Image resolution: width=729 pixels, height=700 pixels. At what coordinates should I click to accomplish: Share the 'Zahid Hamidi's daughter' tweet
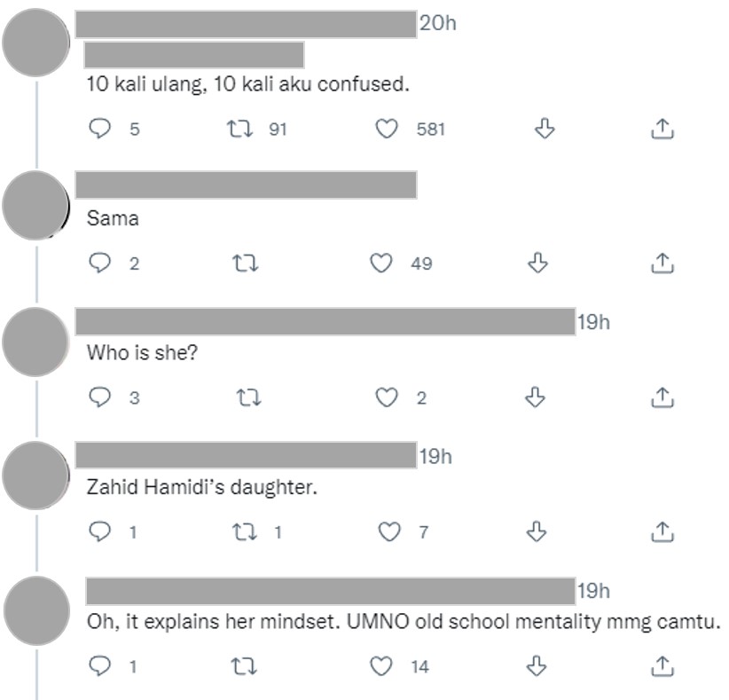(x=662, y=531)
